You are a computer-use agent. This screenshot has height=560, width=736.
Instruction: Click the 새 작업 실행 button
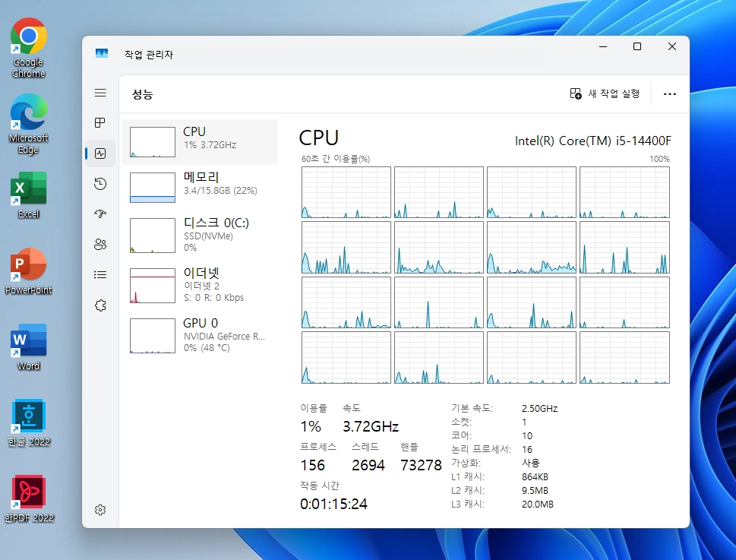(x=605, y=94)
